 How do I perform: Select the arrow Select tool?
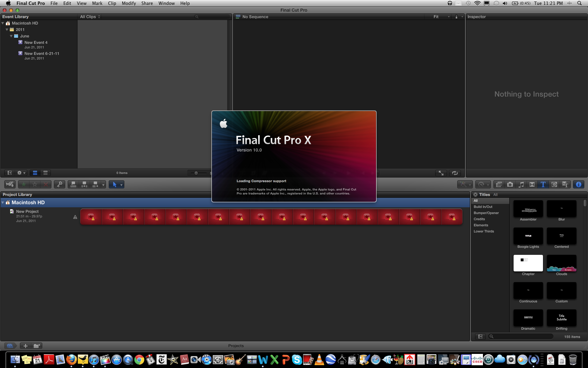115,184
